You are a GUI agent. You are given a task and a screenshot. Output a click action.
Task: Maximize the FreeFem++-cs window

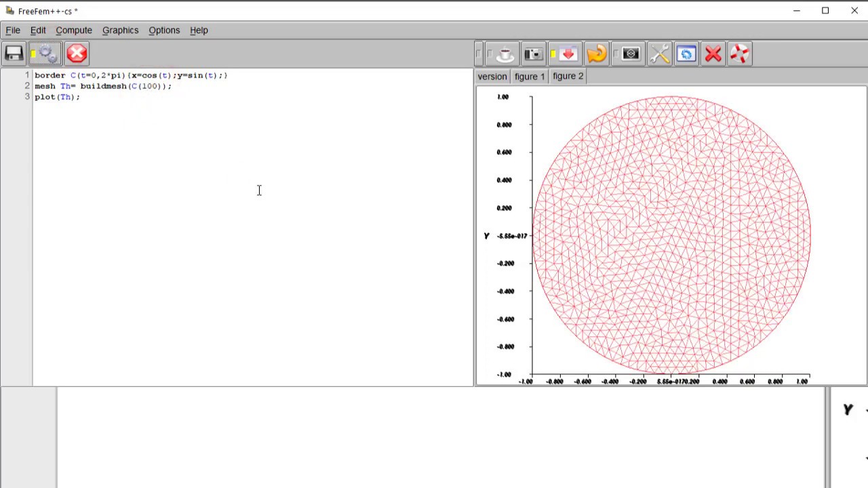(x=825, y=11)
